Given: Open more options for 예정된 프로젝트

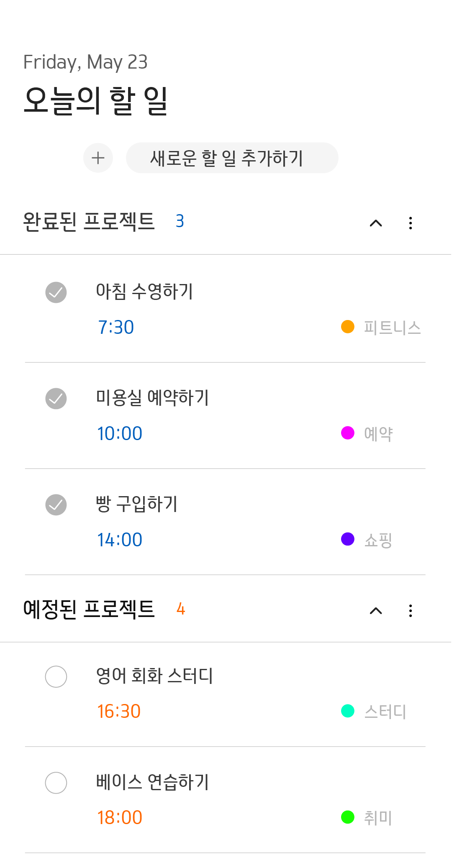Looking at the screenshot, I should click(411, 611).
